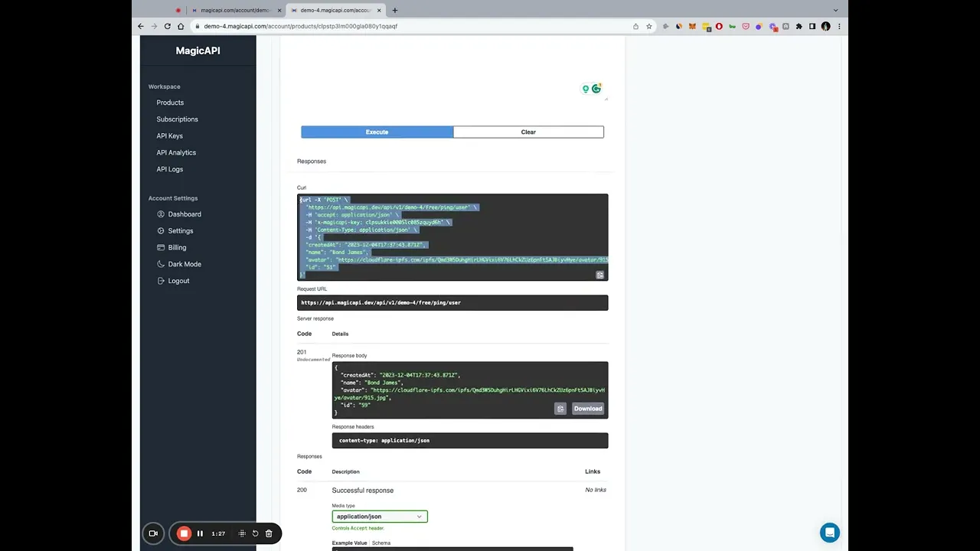
Task: Reload the page with the refresh icon
Action: [x=167, y=26]
